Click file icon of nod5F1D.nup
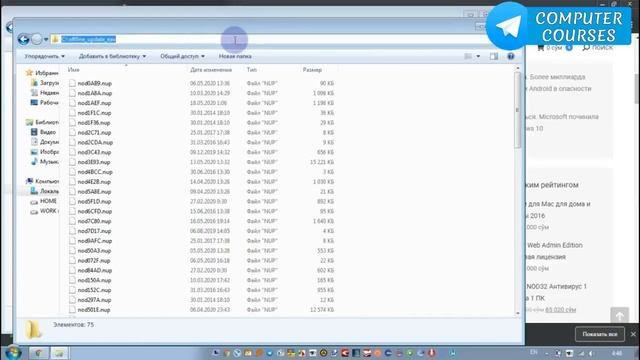Screen dimensions: 640x360 click(72, 202)
